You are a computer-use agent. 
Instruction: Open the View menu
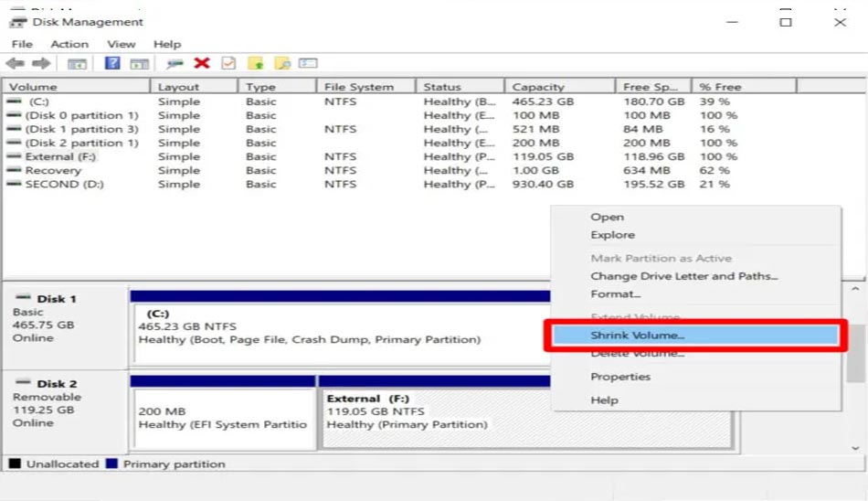pos(121,44)
